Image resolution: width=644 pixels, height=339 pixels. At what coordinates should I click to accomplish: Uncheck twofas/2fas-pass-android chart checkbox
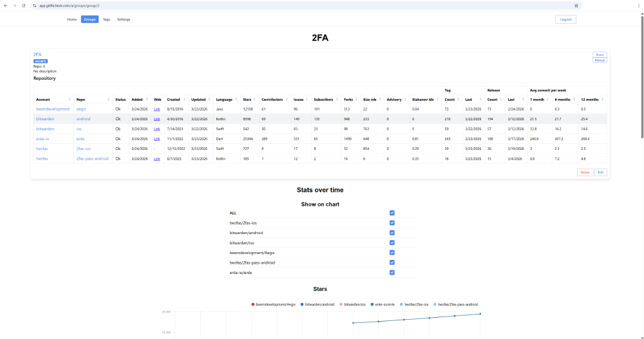(x=392, y=262)
